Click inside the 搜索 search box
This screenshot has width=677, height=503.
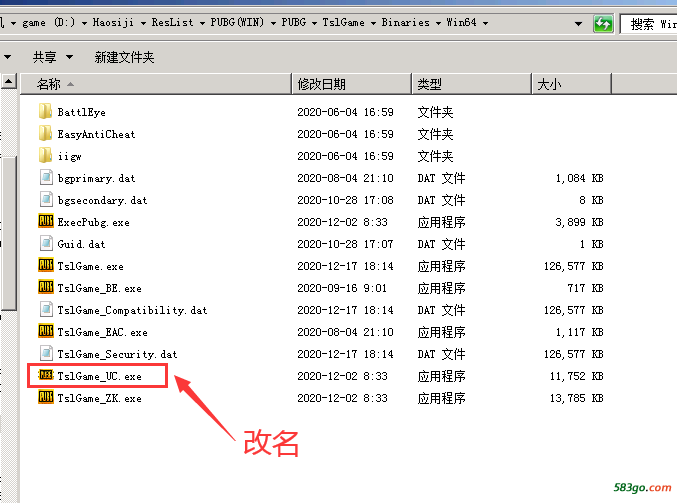click(x=649, y=24)
